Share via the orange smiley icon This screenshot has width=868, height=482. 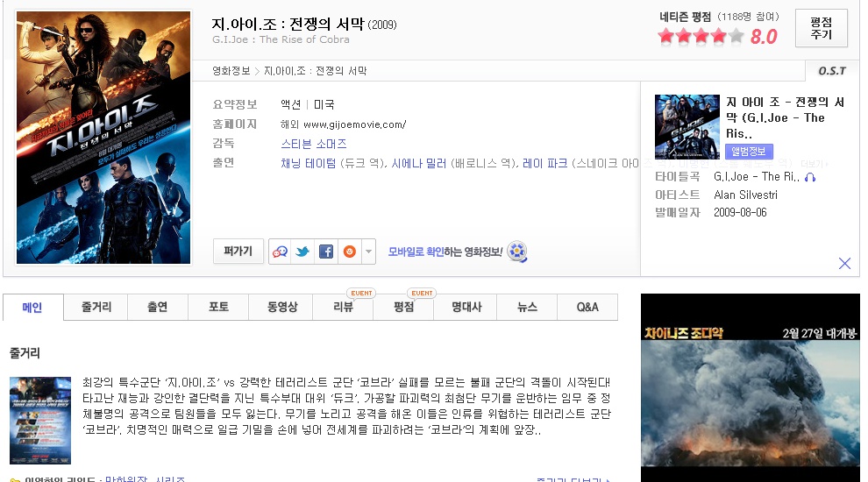pos(349,252)
